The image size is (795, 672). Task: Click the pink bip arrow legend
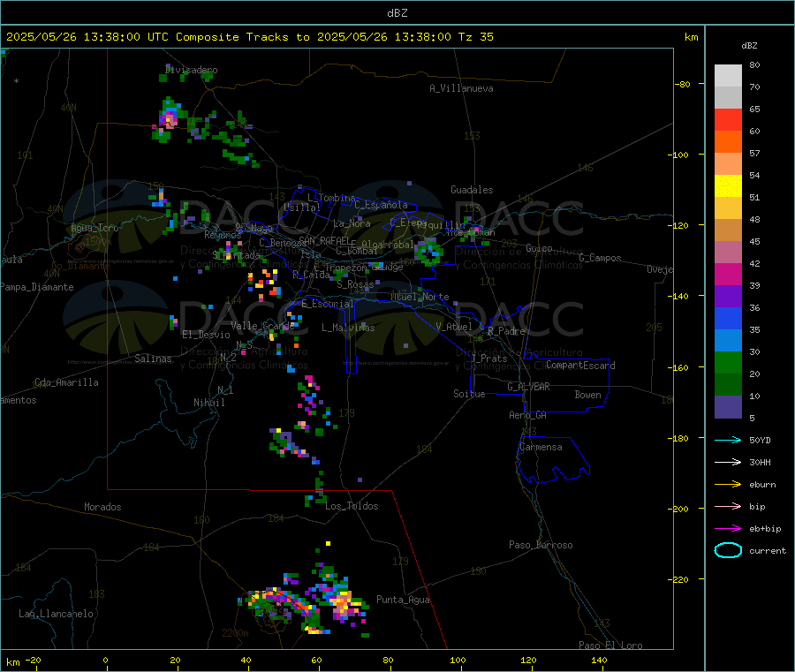[x=728, y=506]
